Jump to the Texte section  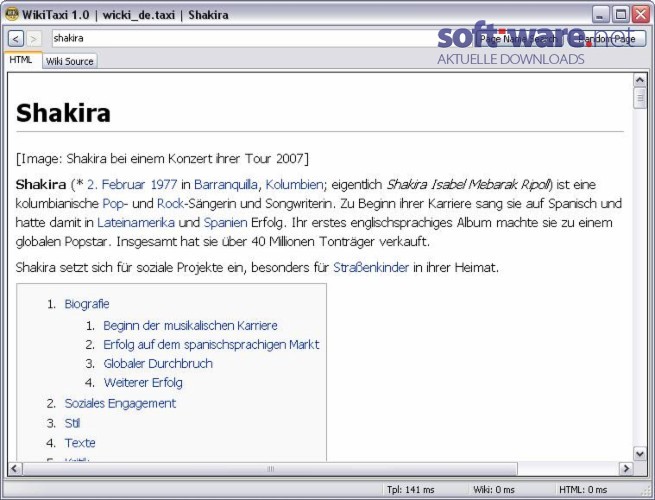click(80, 443)
